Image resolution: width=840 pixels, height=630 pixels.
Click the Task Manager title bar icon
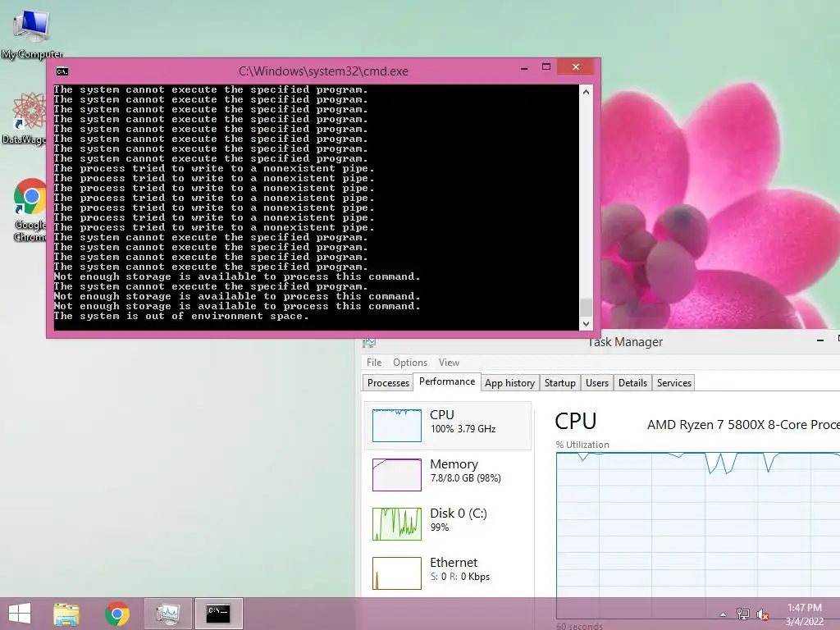click(368, 343)
